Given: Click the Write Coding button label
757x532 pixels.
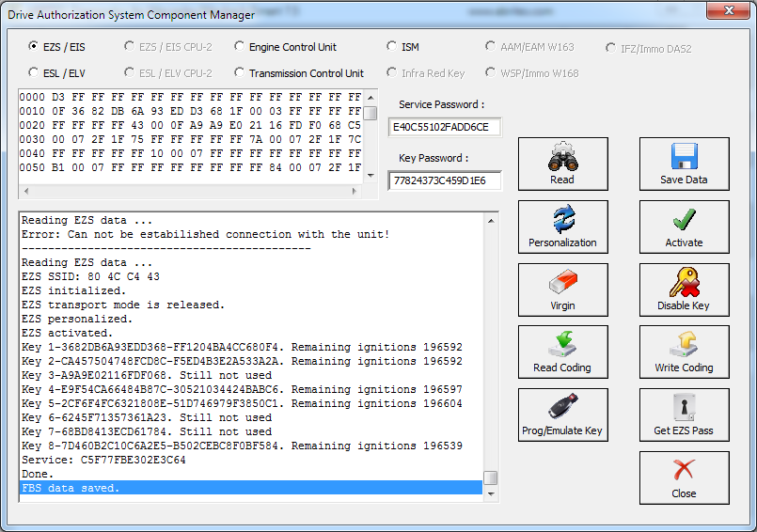Looking at the screenshot, I should pyautogui.click(x=684, y=368).
